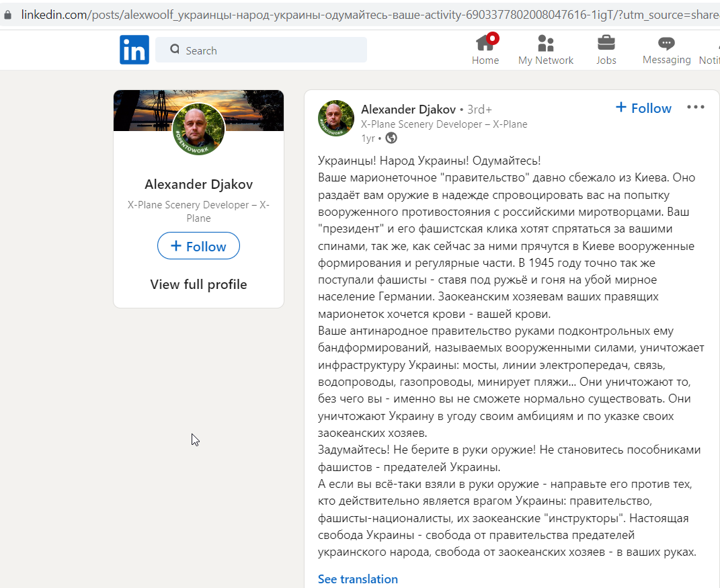Click See translation link below post
720x588 pixels.
[358, 579]
